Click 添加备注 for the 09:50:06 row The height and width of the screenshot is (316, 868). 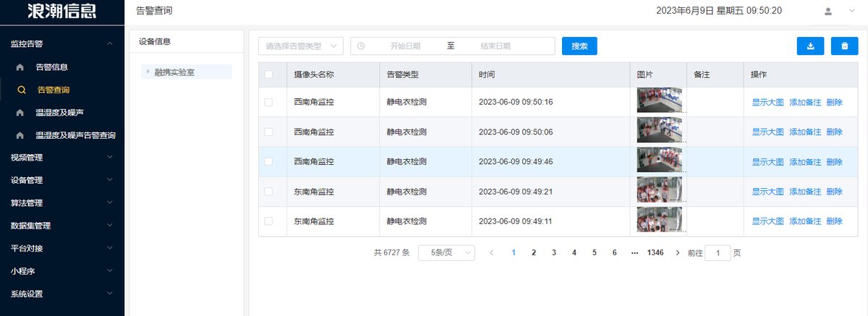click(805, 132)
